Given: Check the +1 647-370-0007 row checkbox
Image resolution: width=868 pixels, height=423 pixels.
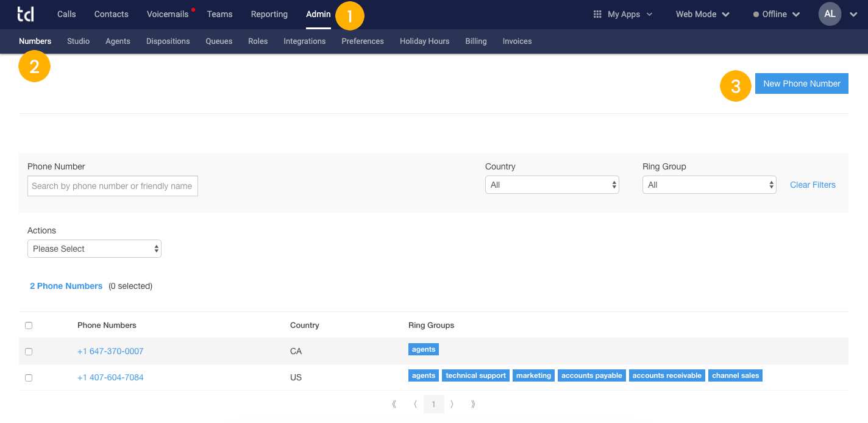Looking at the screenshot, I should 29,352.
